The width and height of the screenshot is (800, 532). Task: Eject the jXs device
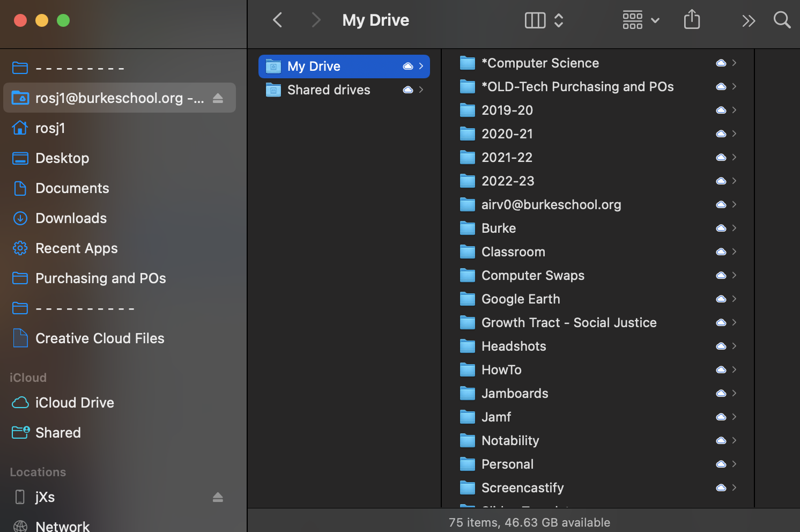(x=218, y=497)
